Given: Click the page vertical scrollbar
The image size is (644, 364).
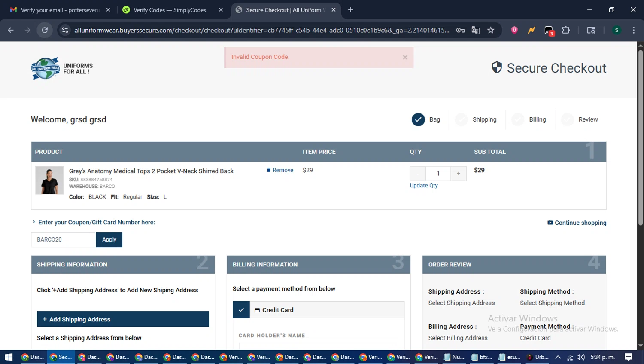Looking at the screenshot, I should pyautogui.click(x=640, y=138).
